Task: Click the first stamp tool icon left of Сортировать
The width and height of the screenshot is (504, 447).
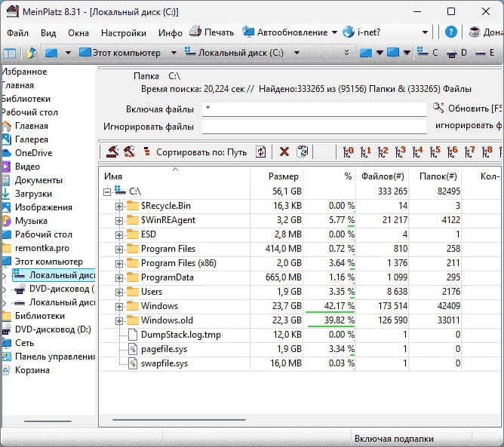Action: point(112,152)
